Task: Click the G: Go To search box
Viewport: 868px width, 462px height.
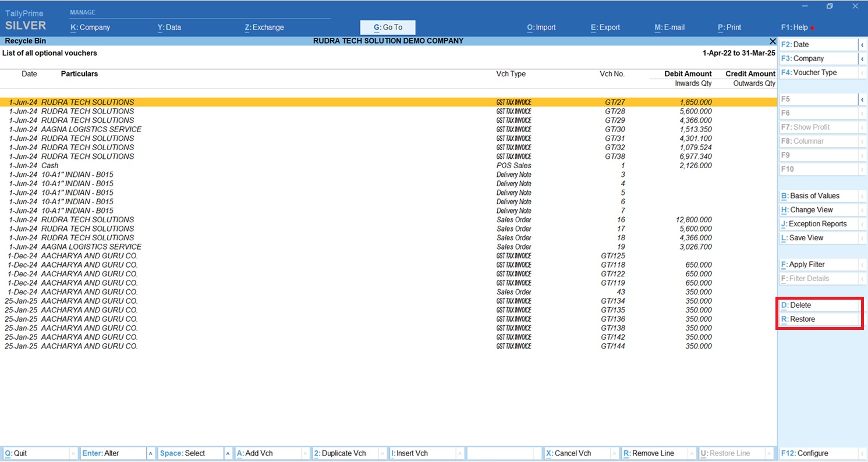Action: (x=388, y=27)
